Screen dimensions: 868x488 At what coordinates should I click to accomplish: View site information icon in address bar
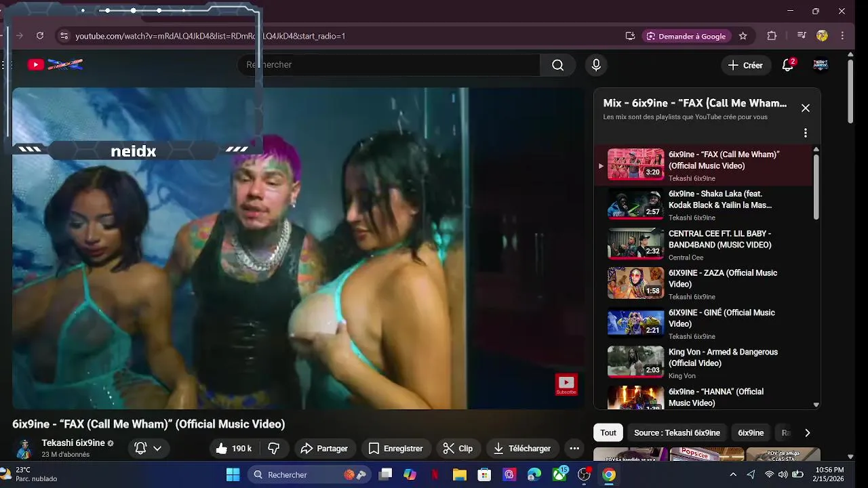(64, 36)
